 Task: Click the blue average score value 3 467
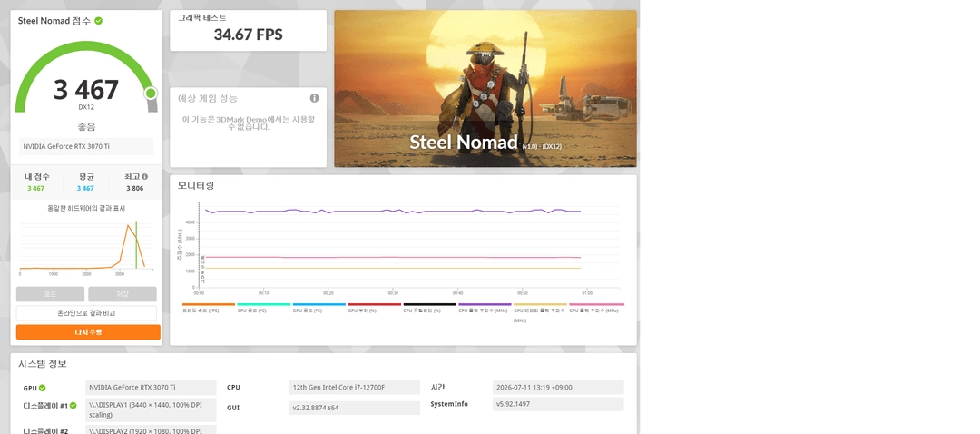(x=85, y=188)
